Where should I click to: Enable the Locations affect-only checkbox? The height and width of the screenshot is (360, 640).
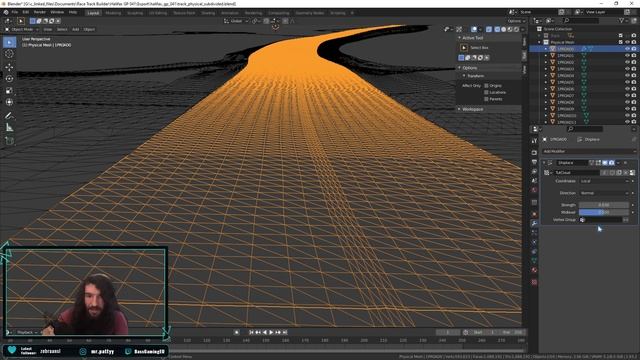click(x=486, y=92)
